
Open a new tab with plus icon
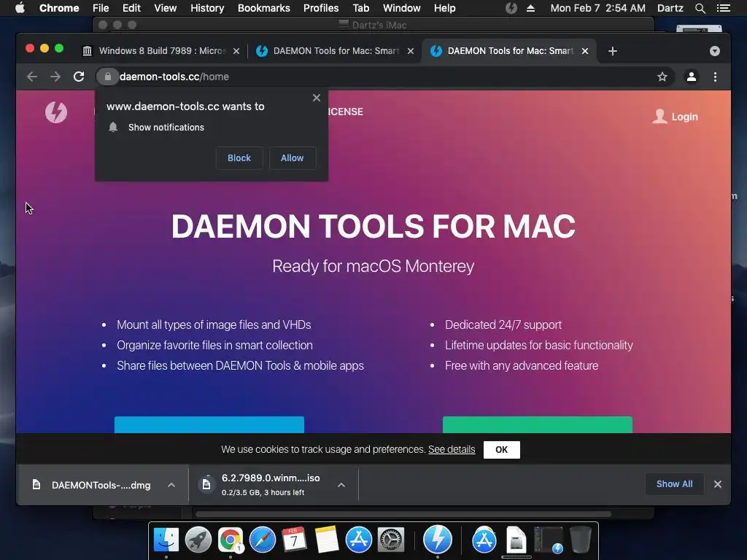click(613, 51)
